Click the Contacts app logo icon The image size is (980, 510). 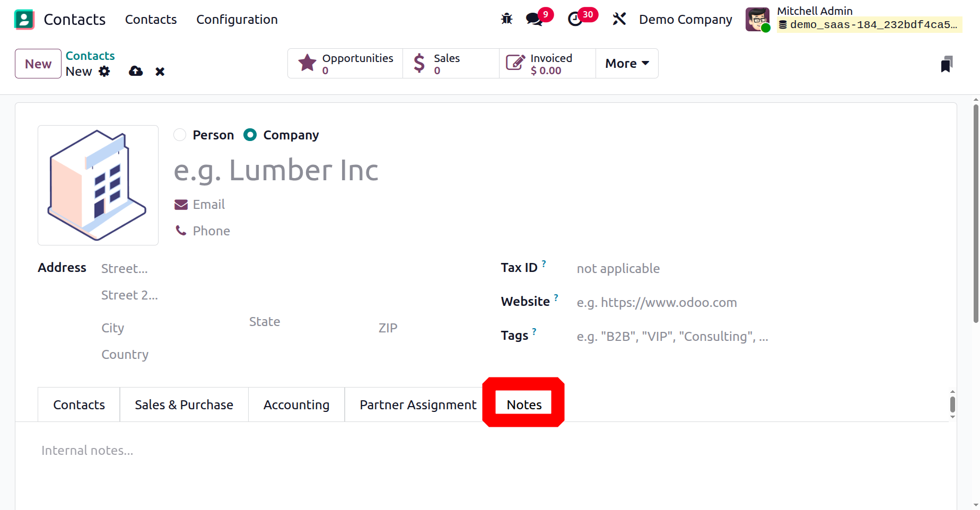click(24, 20)
